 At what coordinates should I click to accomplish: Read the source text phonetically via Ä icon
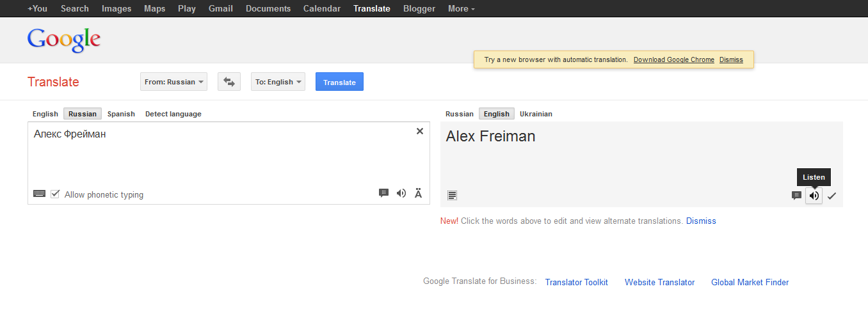point(419,193)
